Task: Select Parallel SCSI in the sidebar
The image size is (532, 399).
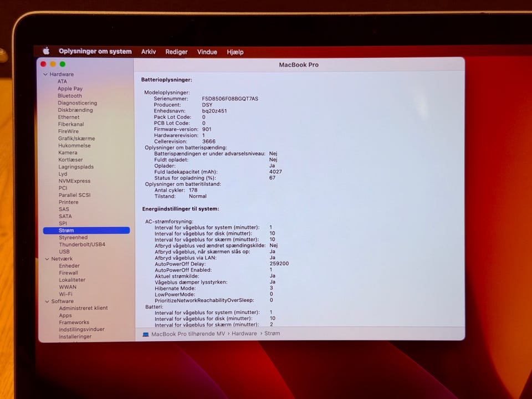Action: click(75, 195)
